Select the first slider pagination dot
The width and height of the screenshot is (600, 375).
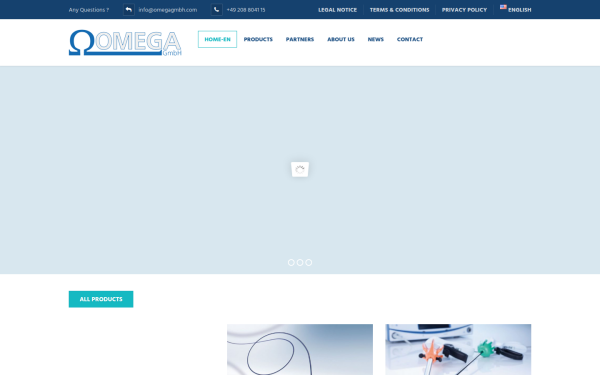point(291,262)
